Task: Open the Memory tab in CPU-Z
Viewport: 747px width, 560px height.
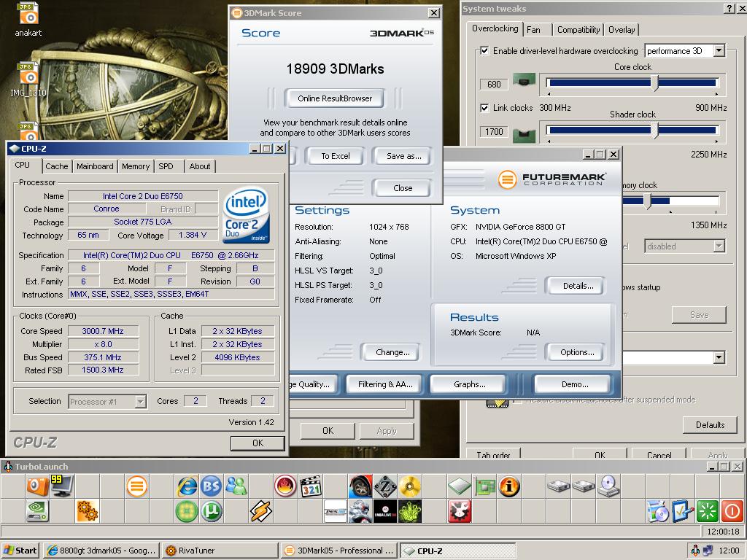Action: click(x=136, y=166)
